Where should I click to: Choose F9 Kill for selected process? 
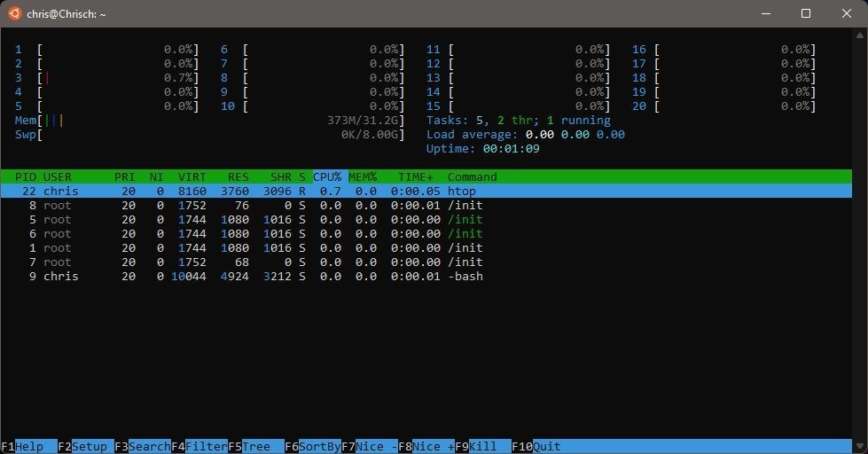click(x=482, y=446)
